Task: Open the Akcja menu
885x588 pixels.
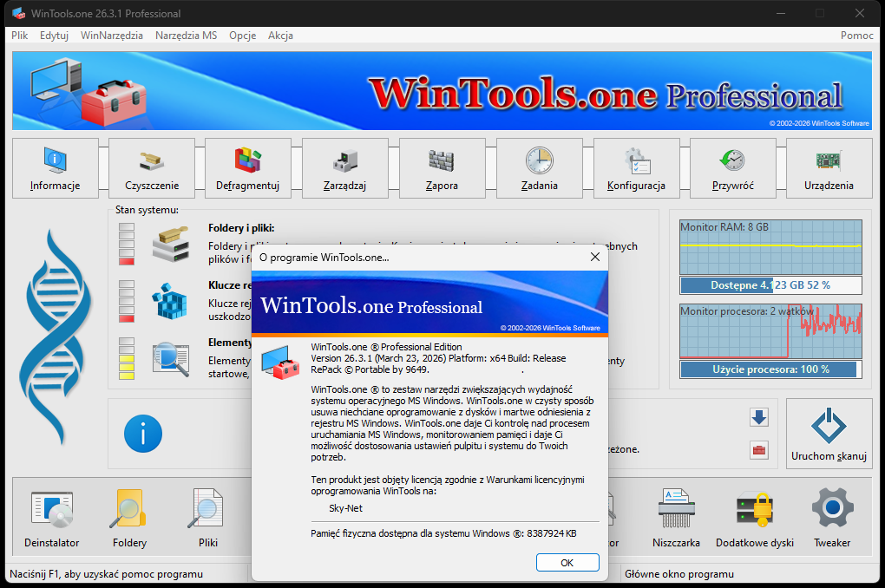Action: [x=280, y=35]
